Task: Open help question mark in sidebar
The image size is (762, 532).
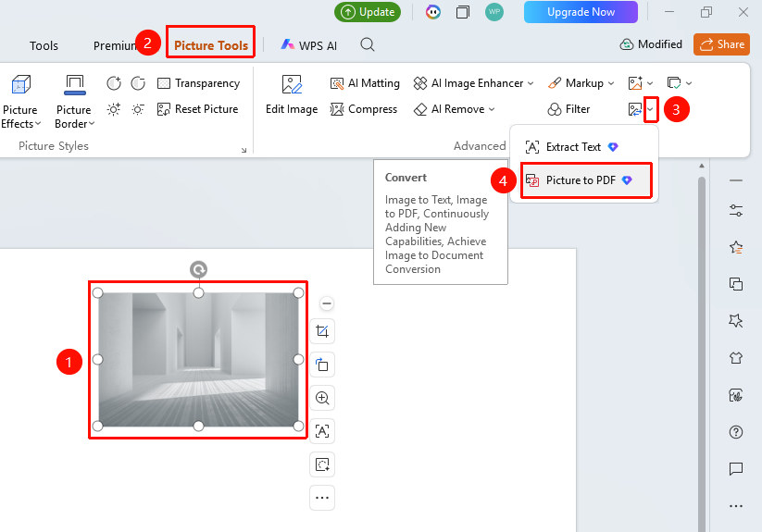Action: pyautogui.click(x=736, y=432)
